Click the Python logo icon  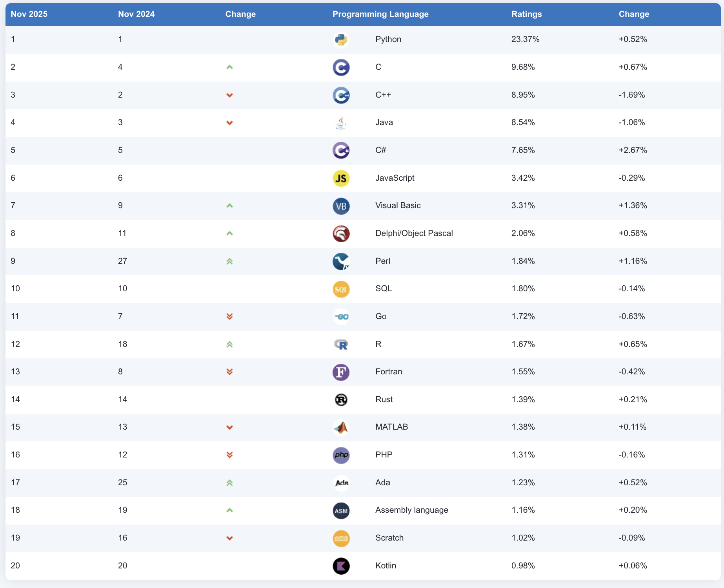tap(341, 40)
